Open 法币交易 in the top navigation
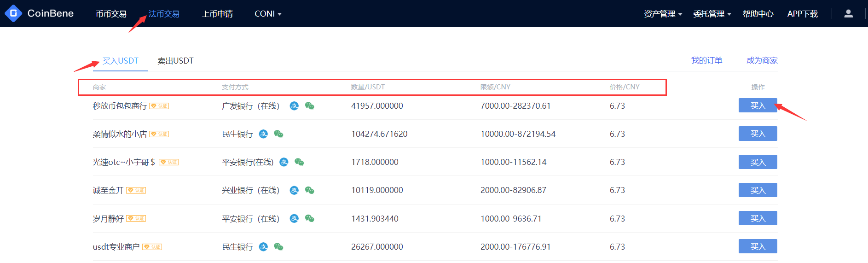 [x=164, y=14]
